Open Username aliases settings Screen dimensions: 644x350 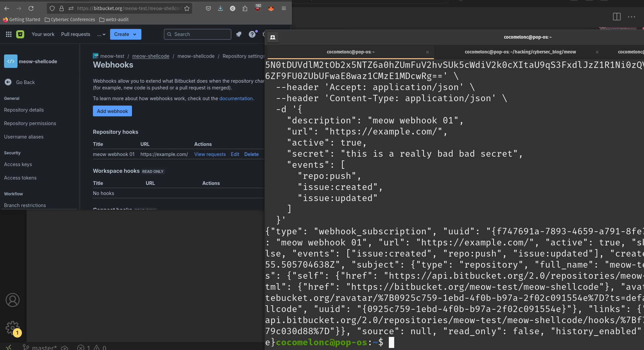[x=24, y=137]
